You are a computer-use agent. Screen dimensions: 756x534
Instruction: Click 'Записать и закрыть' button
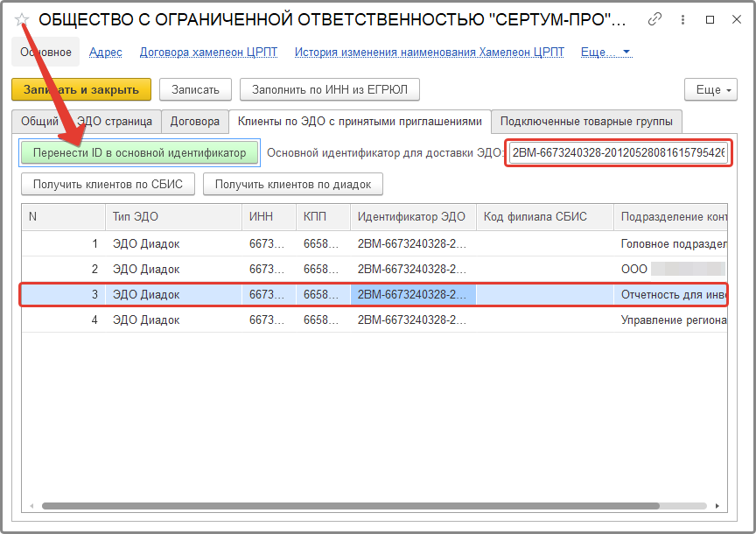coord(81,89)
